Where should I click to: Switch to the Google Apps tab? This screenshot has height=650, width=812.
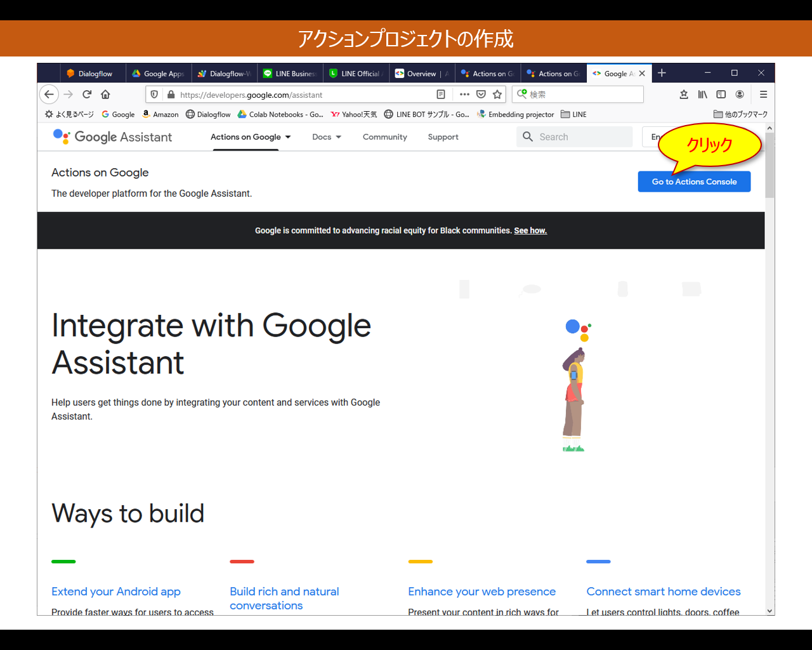point(159,74)
